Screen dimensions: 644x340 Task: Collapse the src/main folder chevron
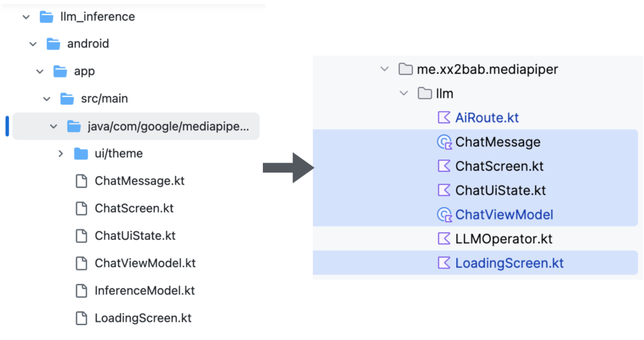(x=47, y=99)
